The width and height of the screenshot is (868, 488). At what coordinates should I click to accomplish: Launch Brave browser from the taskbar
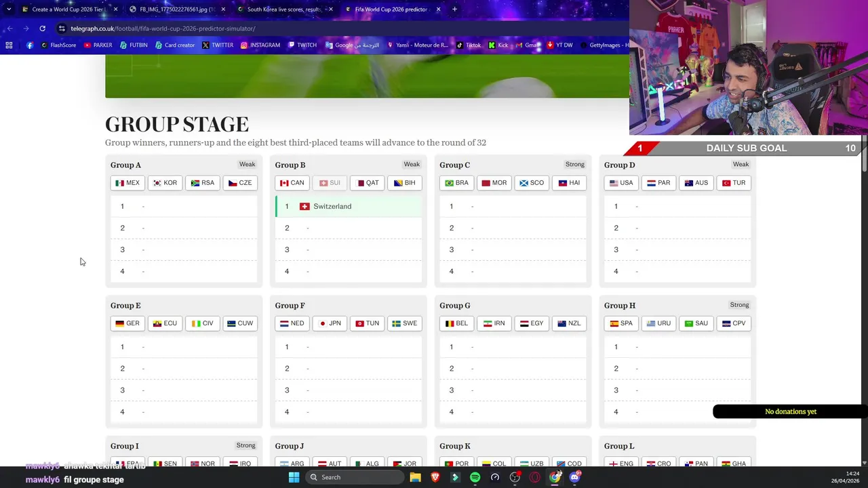(435, 477)
